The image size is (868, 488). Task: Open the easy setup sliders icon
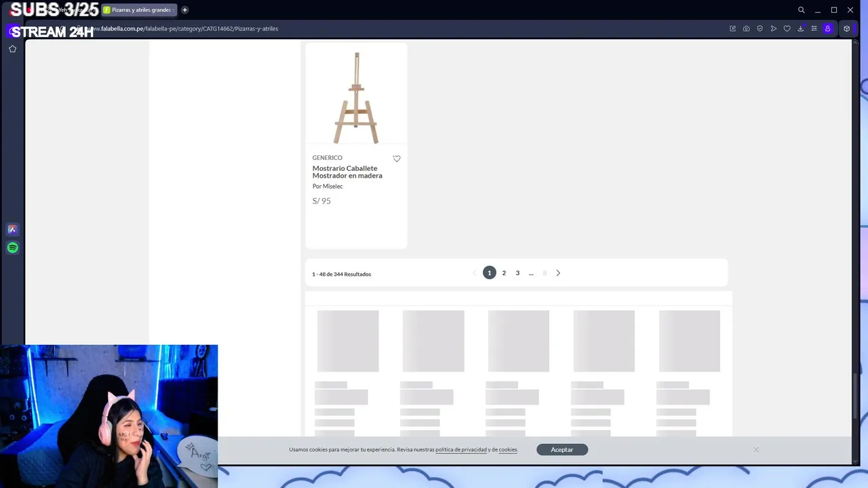(x=814, y=28)
